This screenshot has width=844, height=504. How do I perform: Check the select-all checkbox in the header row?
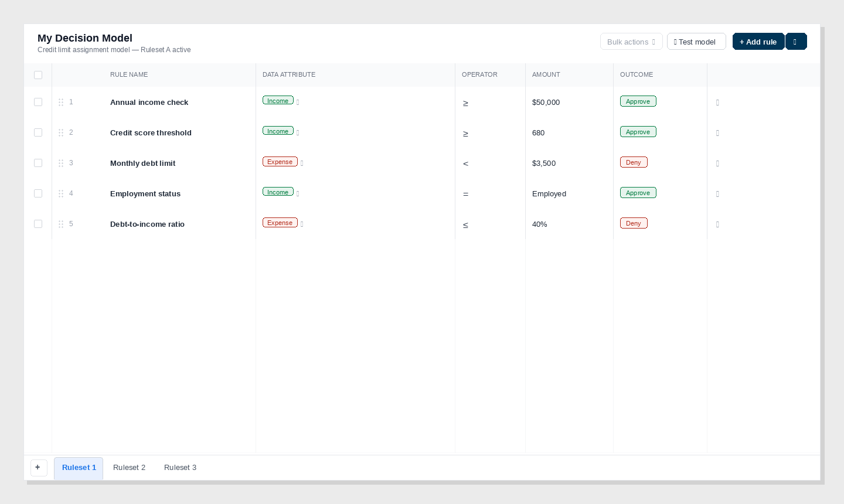point(38,75)
